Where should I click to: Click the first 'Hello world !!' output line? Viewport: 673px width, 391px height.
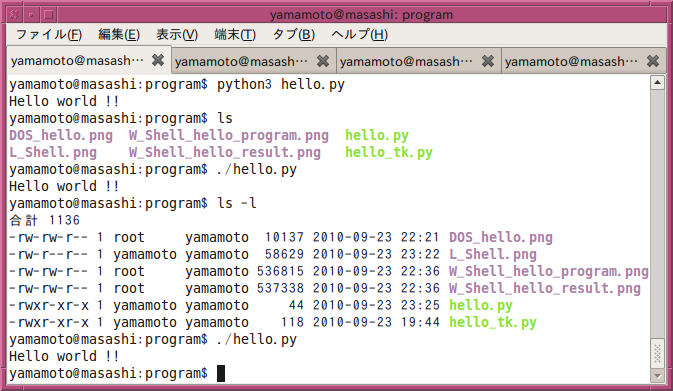[x=64, y=101]
